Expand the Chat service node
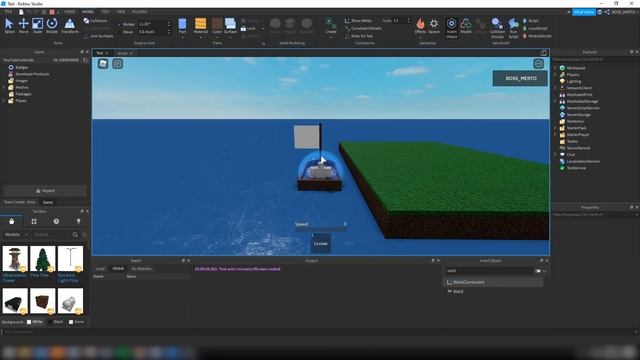 coord(555,155)
